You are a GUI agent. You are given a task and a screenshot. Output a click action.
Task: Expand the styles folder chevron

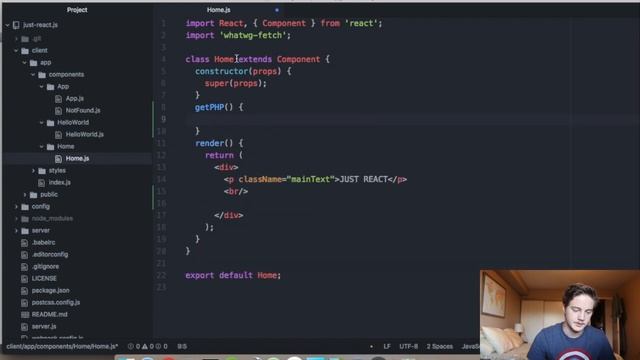pyautogui.click(x=33, y=171)
